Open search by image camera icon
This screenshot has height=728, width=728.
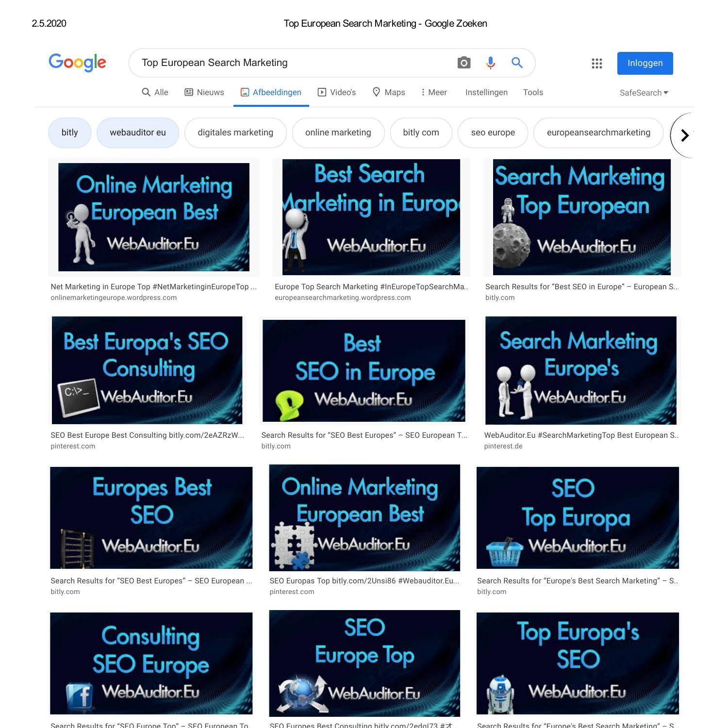pyautogui.click(x=464, y=63)
